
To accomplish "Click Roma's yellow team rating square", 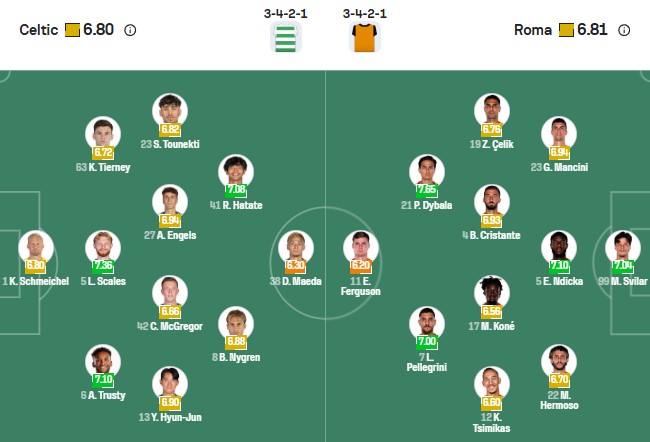I will pos(566,30).
